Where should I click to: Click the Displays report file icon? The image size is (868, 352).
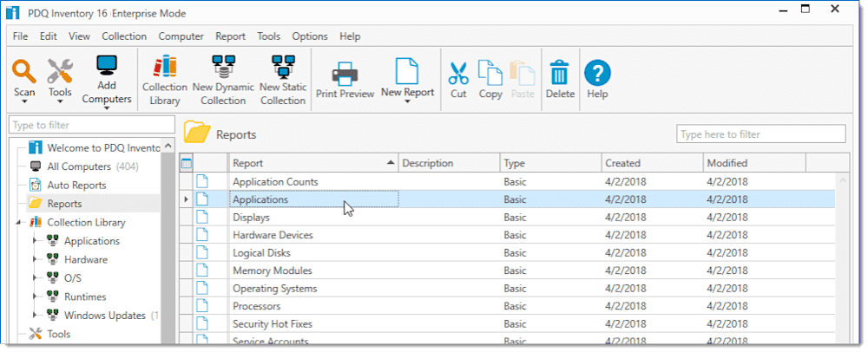click(202, 217)
